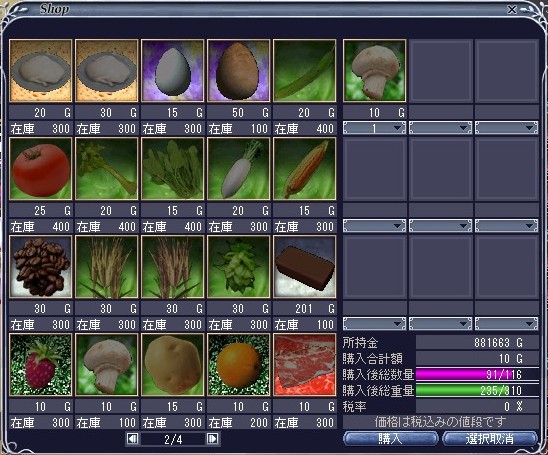
Task: Open top-row middle cart slot quantity dropdown
Action: coord(440,128)
